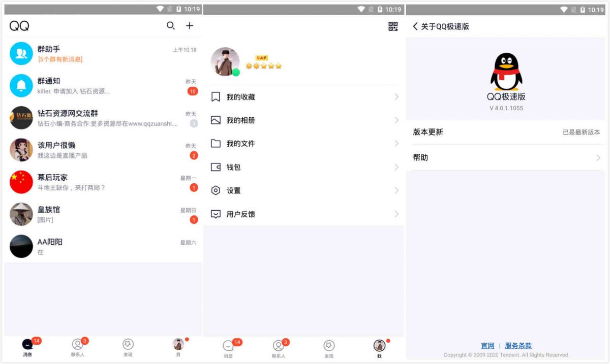Tap version text V 4.0.1.1055

pos(506,108)
